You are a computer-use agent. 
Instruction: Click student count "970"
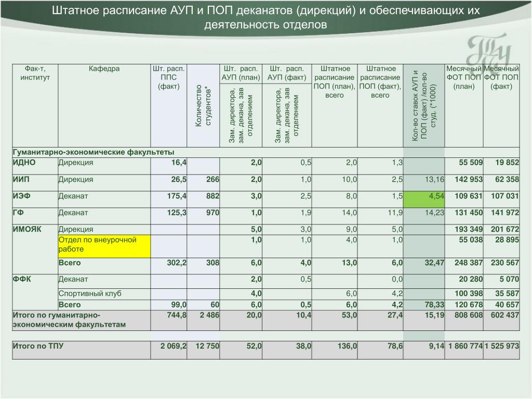tap(212, 212)
